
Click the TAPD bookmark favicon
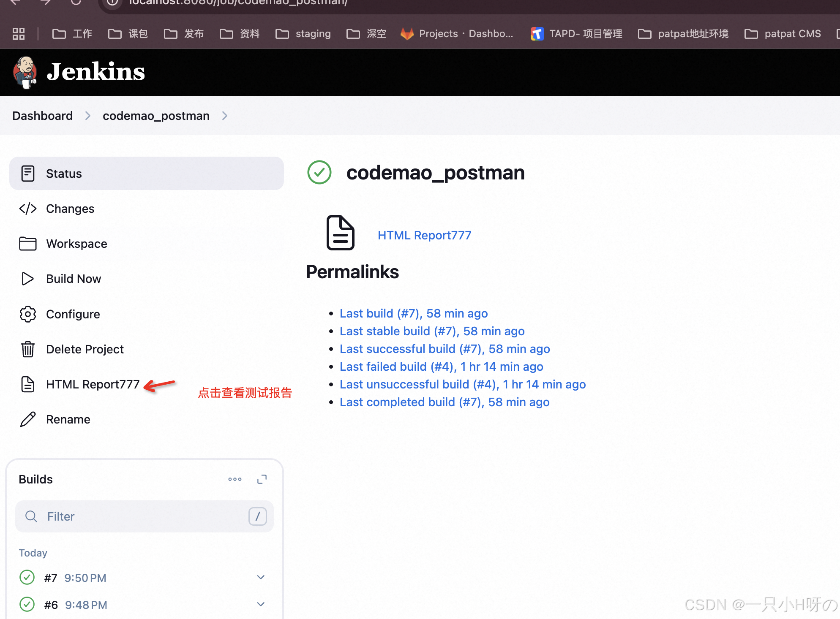tap(537, 34)
